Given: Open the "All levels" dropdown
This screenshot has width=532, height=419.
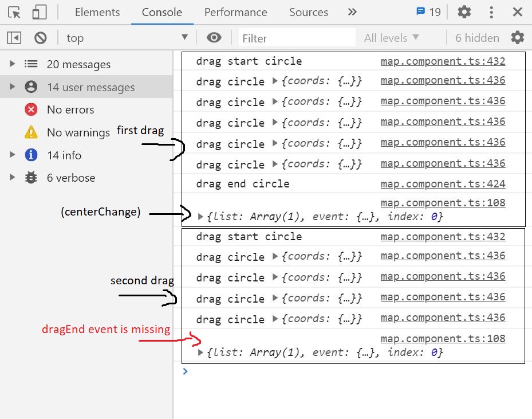Looking at the screenshot, I should click(x=390, y=38).
